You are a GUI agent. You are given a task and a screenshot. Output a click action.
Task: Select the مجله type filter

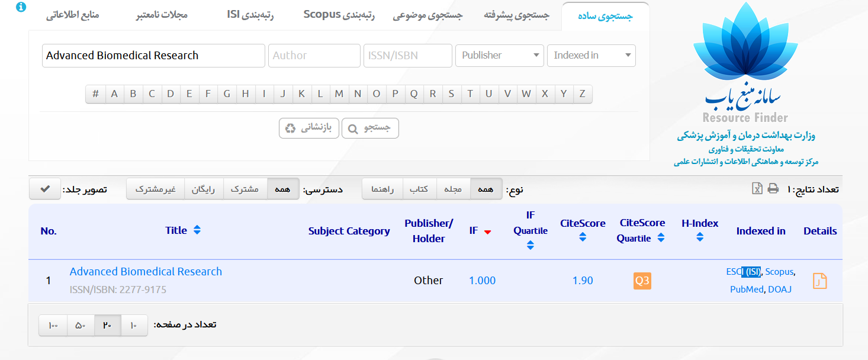pos(453,189)
